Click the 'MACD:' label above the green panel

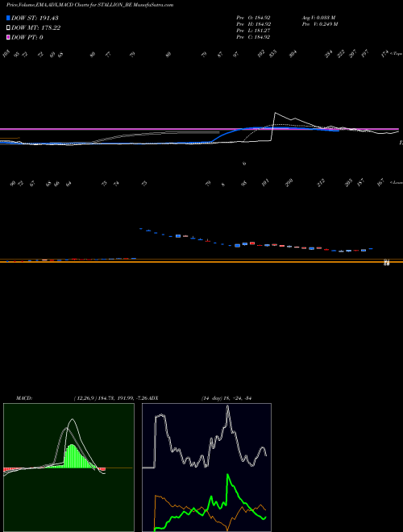pyautogui.click(x=24, y=398)
